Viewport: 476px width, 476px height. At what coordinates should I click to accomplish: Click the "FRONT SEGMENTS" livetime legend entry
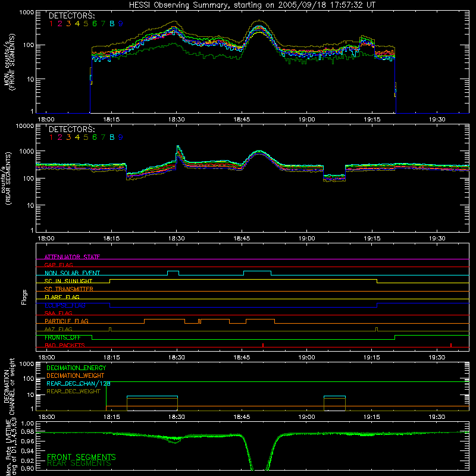coord(82,457)
